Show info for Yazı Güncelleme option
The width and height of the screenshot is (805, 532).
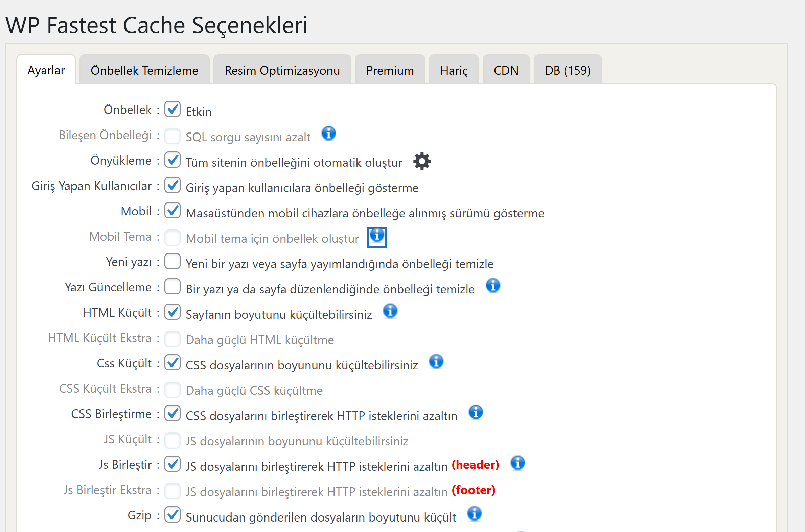[493, 285]
